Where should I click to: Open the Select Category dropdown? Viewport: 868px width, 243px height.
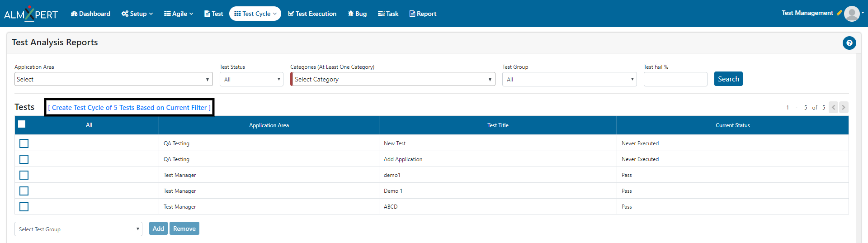pyautogui.click(x=393, y=79)
